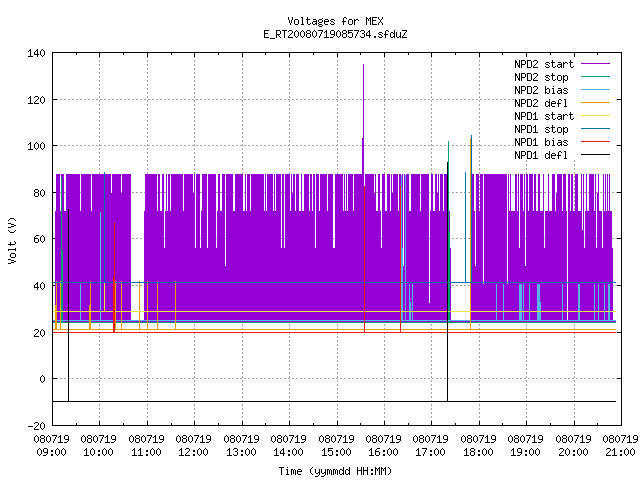The width and height of the screenshot is (640, 480).
Task: Click the 'Volt (V)' y-axis label
Action: click(x=12, y=240)
